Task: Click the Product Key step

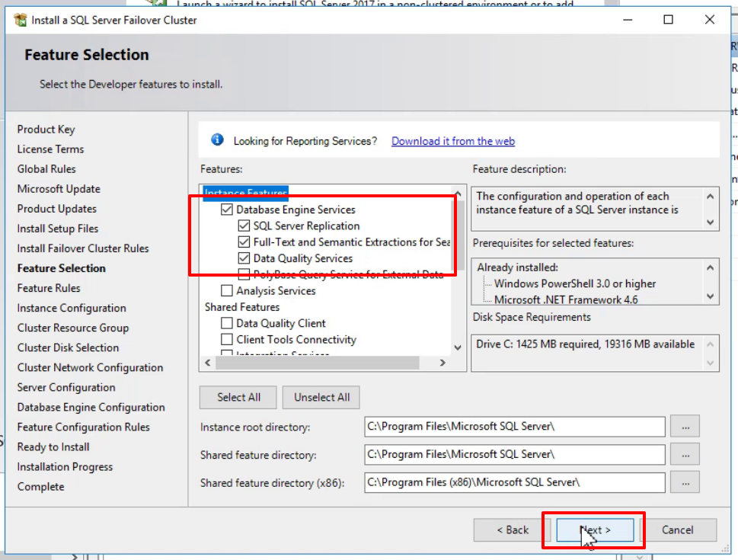Action: click(46, 129)
